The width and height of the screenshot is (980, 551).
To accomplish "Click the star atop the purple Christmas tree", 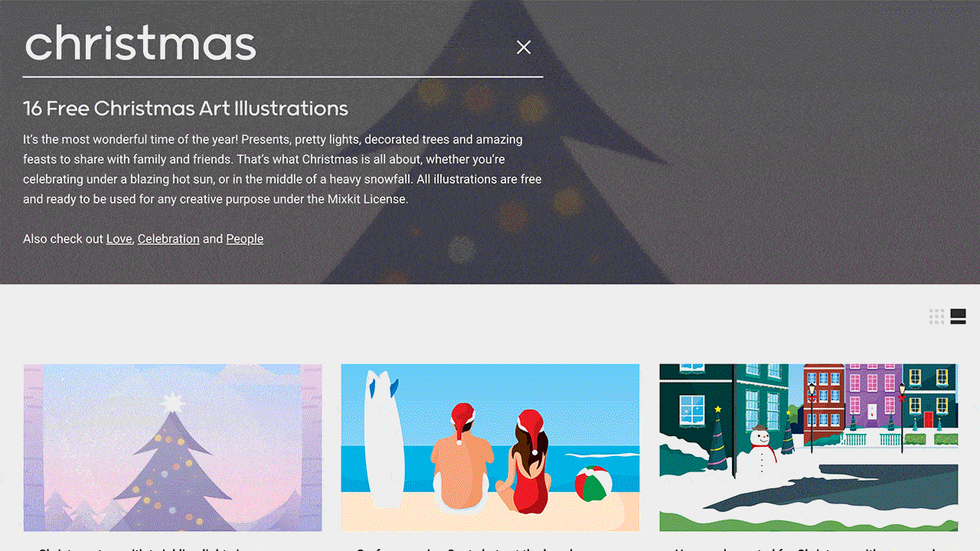I will pyautogui.click(x=174, y=403).
